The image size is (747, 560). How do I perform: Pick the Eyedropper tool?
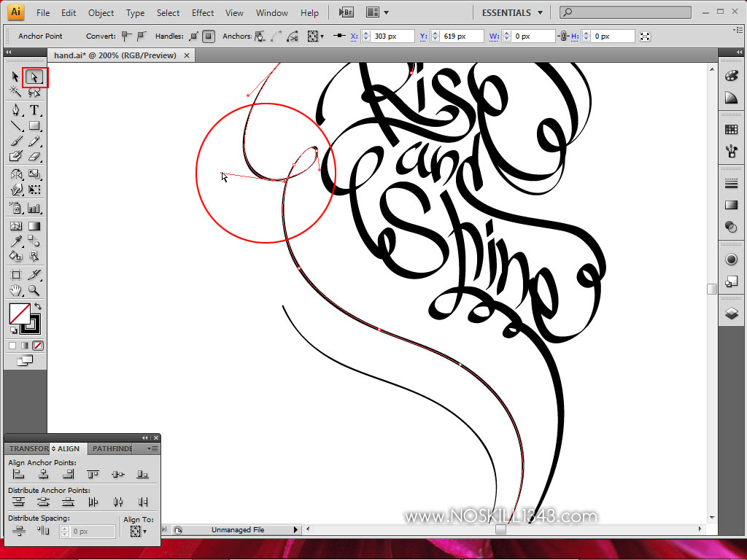click(16, 241)
